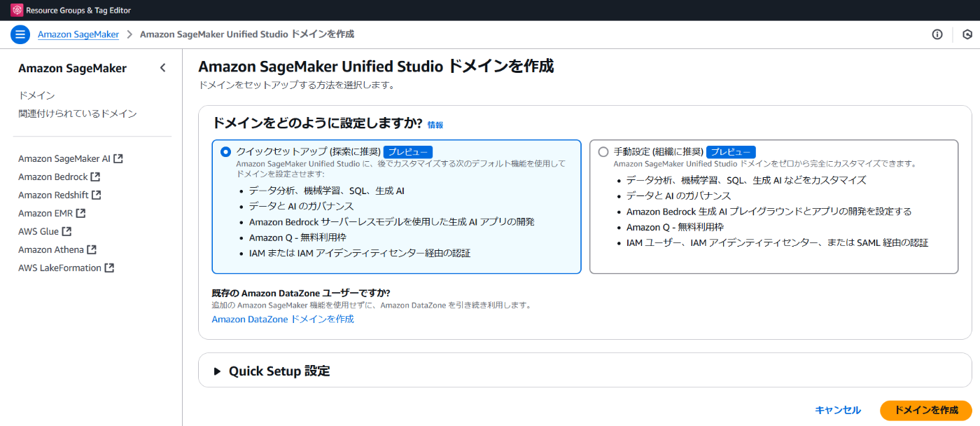Screen dimensions: 980x426
Task: Open ドメイン in the side navigation
Action: [x=36, y=95]
